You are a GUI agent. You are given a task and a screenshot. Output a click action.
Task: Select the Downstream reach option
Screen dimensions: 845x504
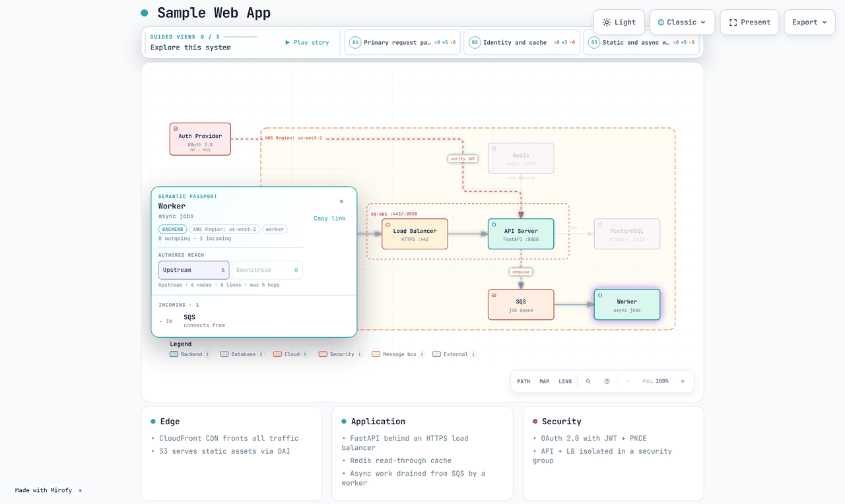267,270
